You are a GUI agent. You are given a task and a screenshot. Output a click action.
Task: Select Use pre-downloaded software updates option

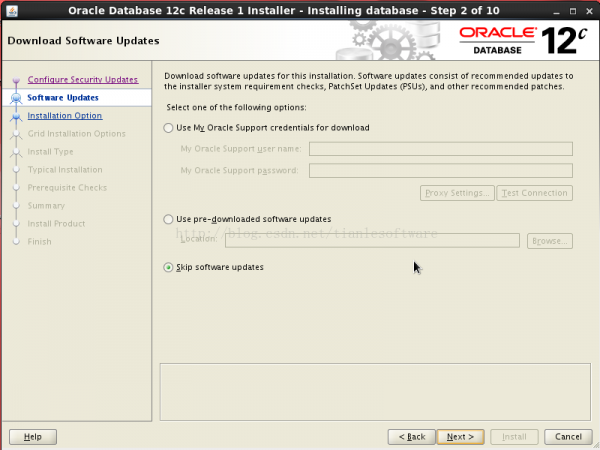pyautogui.click(x=168, y=219)
